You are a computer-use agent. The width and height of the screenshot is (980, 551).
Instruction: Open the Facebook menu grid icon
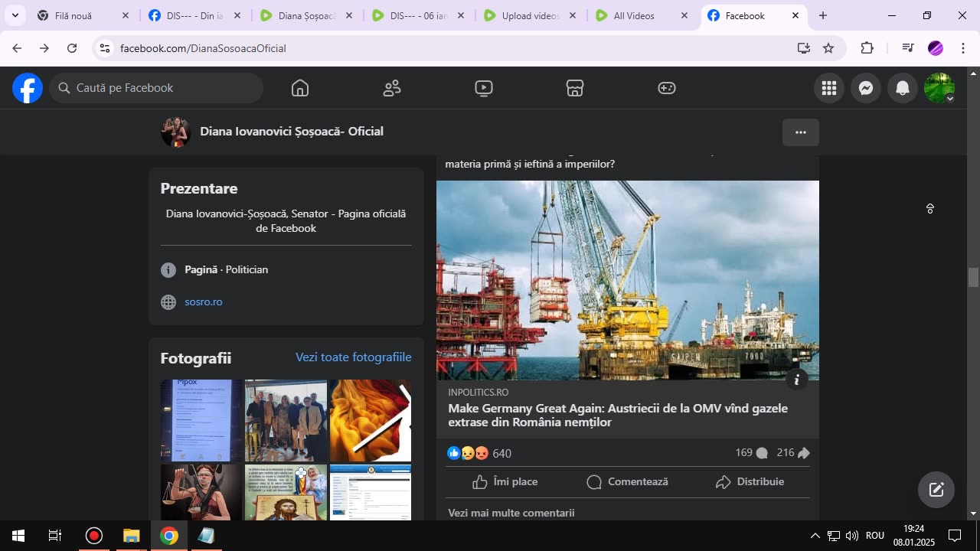click(829, 88)
